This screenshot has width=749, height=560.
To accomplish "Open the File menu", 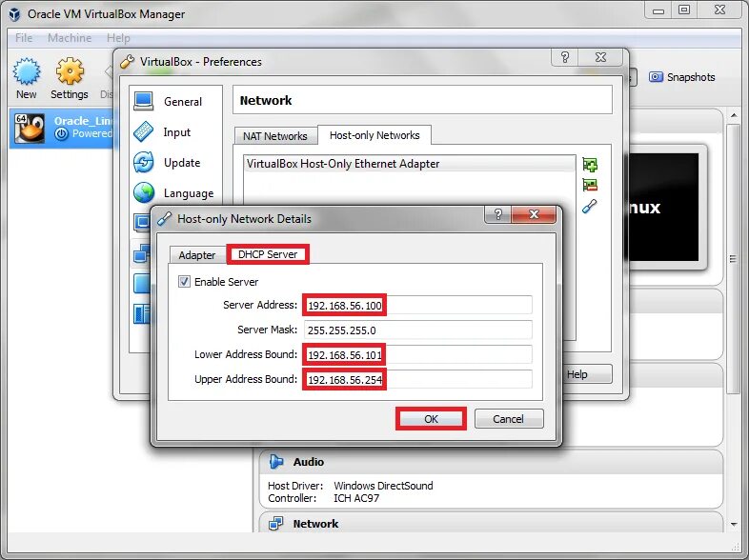I will 24,38.
